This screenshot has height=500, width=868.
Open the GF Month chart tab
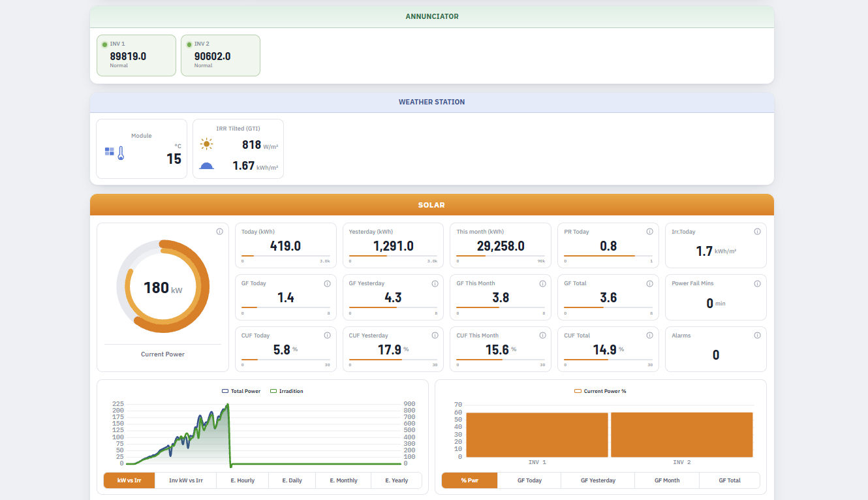point(667,480)
